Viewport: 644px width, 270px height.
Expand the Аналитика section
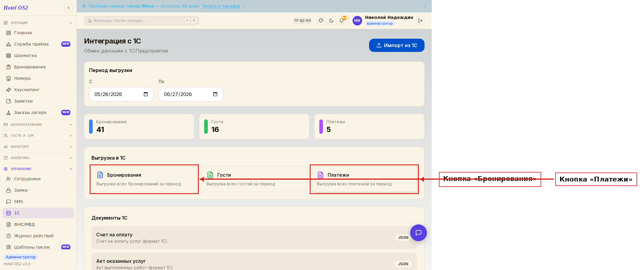click(38, 158)
